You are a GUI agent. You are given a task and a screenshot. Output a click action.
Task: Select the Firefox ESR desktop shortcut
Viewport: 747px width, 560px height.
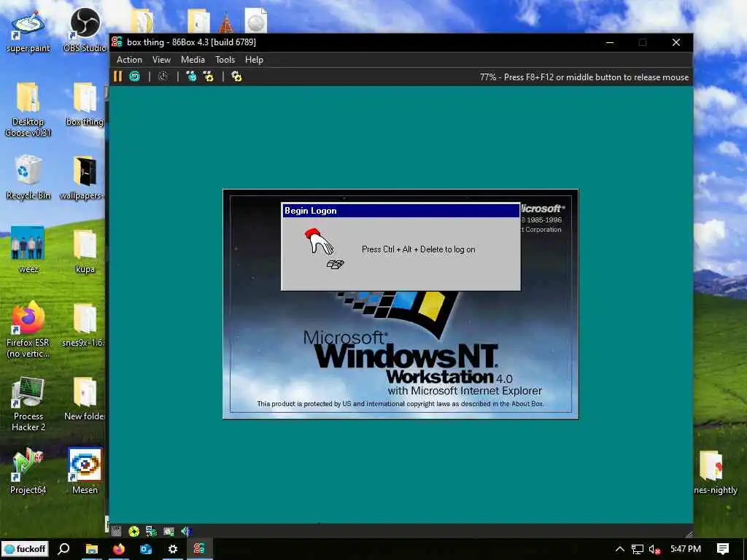[28, 330]
